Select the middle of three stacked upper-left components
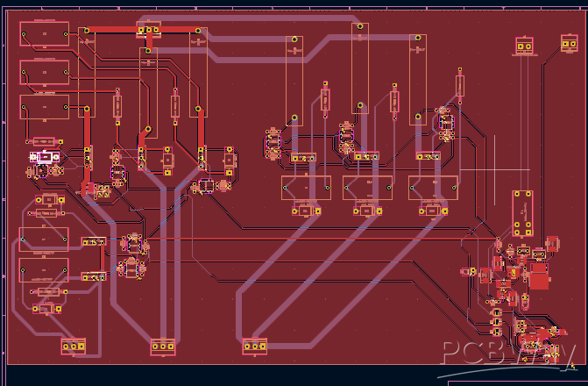 (x=44, y=72)
